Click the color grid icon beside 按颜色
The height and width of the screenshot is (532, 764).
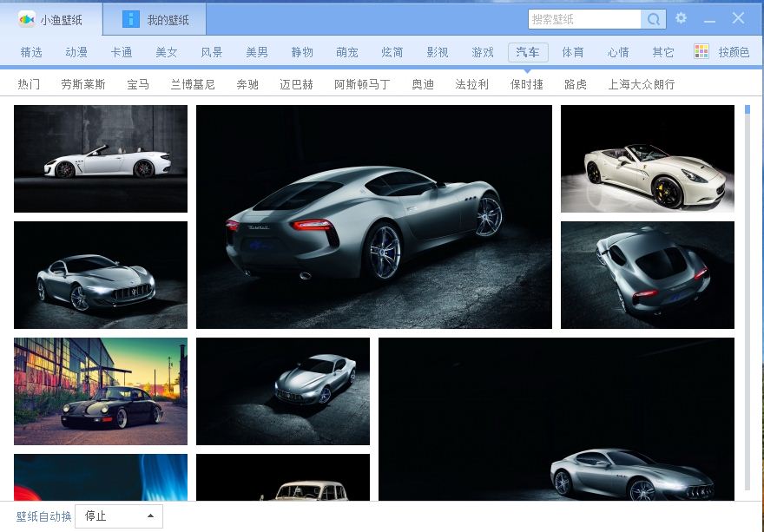pyautogui.click(x=701, y=52)
